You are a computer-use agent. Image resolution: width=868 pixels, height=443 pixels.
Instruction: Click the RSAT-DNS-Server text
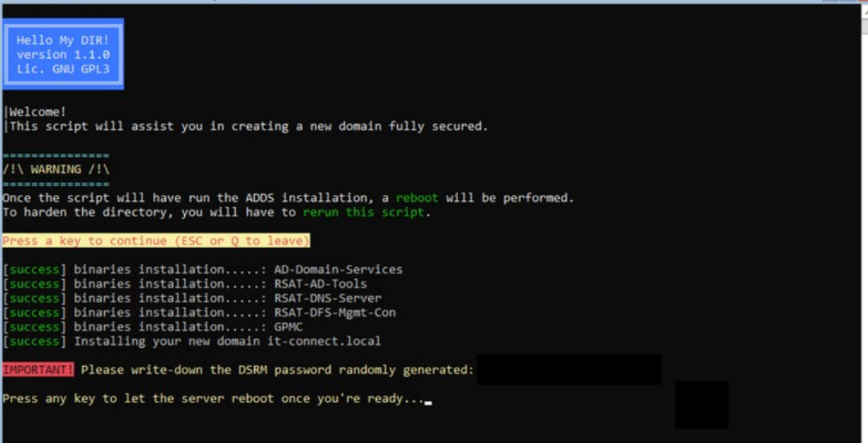point(327,298)
